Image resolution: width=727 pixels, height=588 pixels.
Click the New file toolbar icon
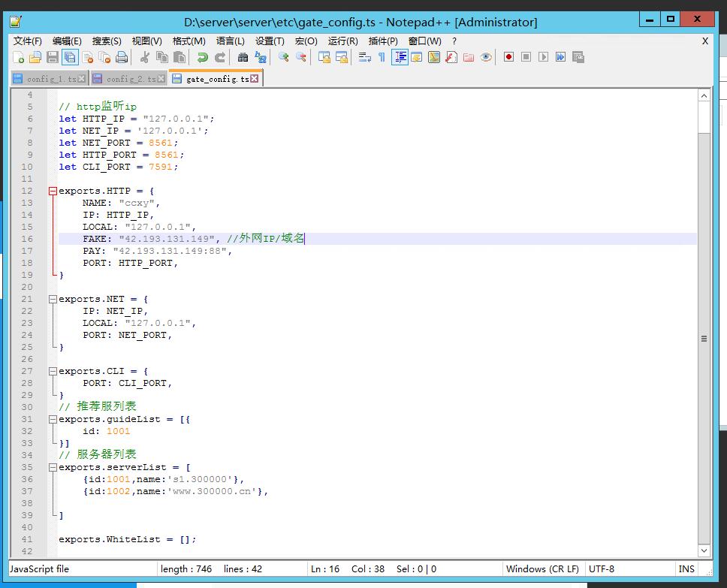(x=19, y=57)
